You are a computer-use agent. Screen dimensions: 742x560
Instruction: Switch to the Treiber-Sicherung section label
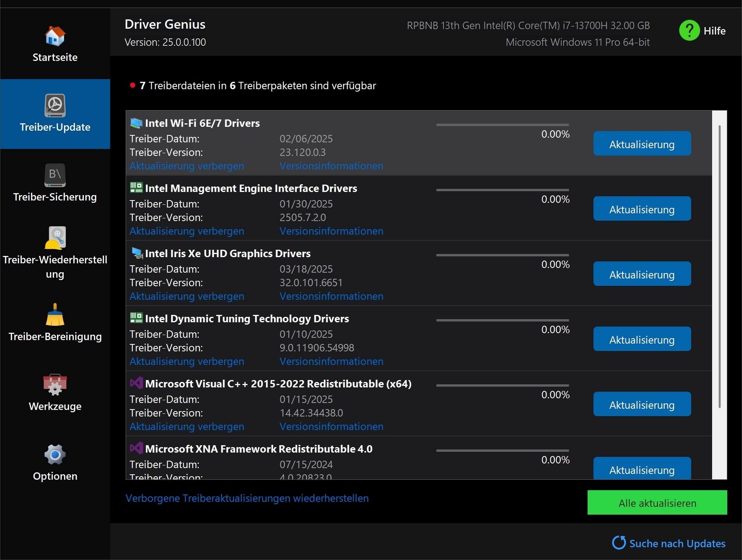55,197
